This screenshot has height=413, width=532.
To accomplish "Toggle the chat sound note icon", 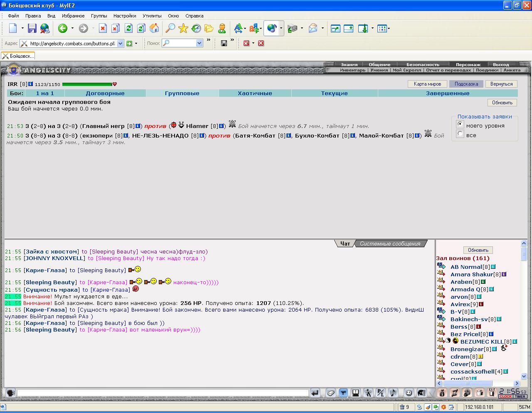I will pyautogui.click(x=393, y=393).
